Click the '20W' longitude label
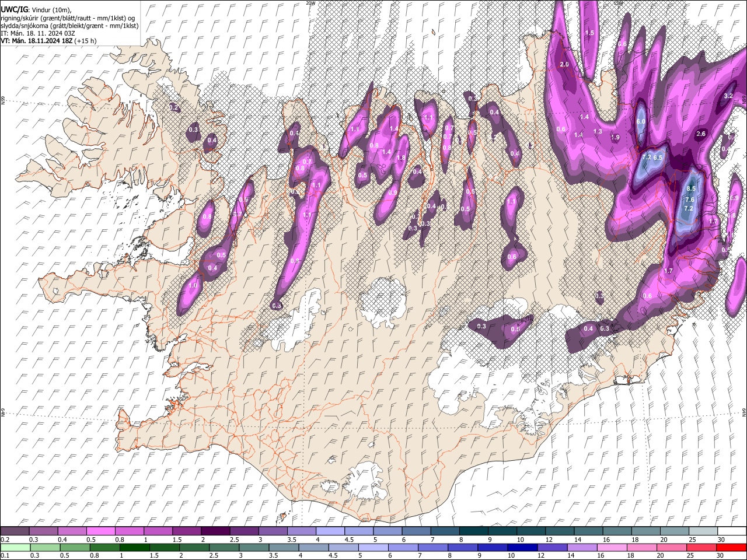Image resolution: width=747 pixels, height=560 pixels. tap(310, 3)
